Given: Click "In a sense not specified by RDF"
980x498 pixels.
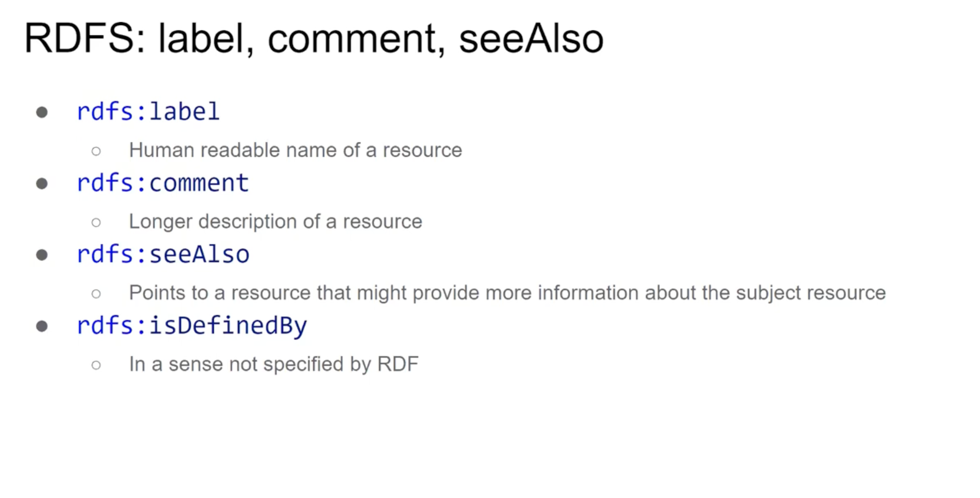Looking at the screenshot, I should click(274, 364).
